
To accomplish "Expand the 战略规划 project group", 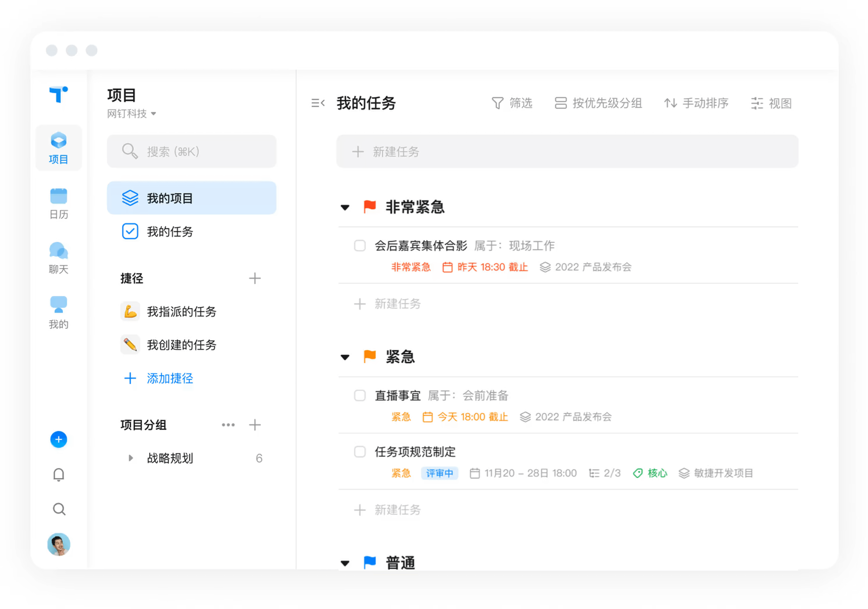I will tap(131, 458).
